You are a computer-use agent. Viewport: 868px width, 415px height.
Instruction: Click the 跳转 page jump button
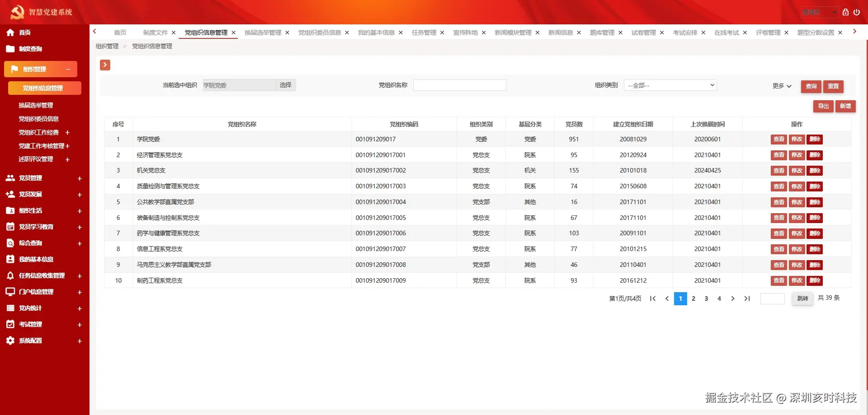tap(802, 298)
